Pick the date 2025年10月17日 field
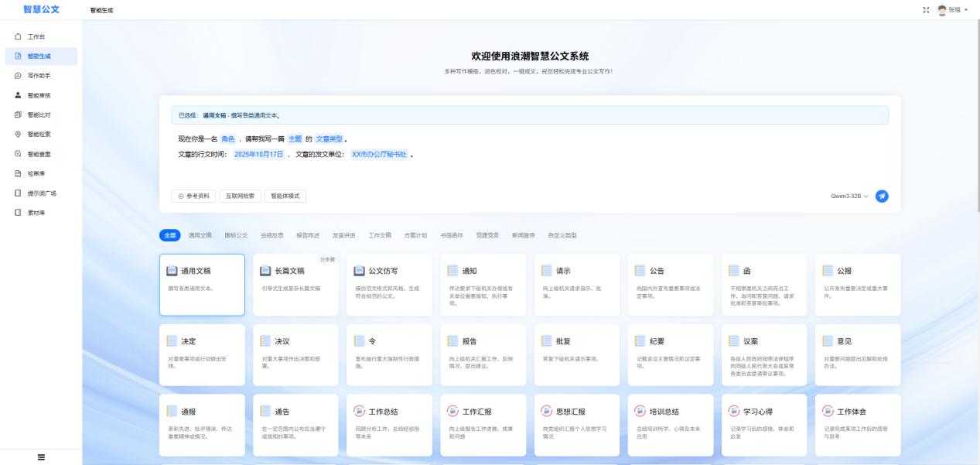980x465 pixels. pos(259,154)
